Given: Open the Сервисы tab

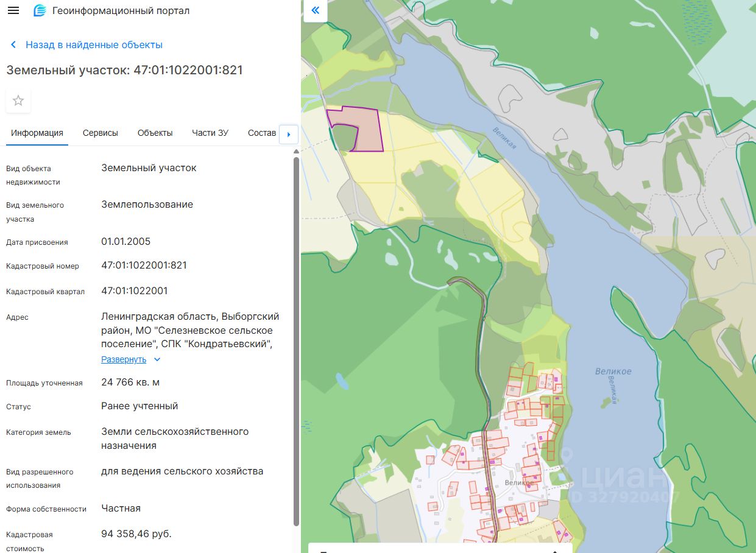Looking at the screenshot, I should tap(101, 133).
